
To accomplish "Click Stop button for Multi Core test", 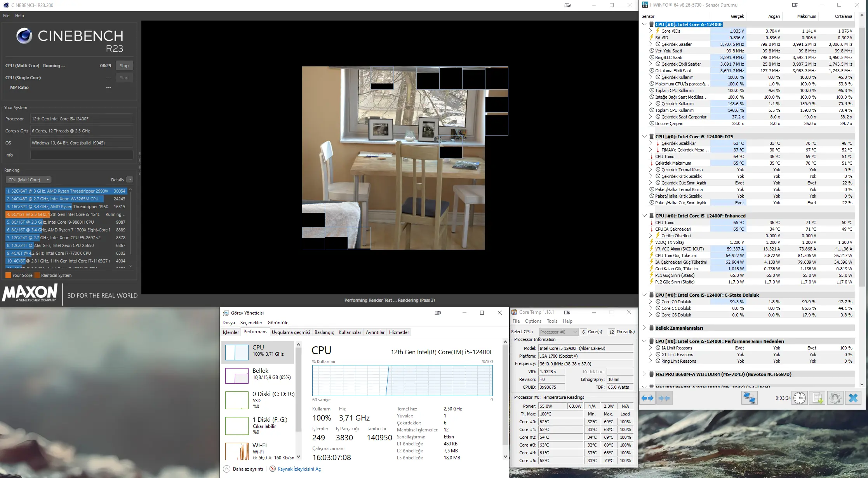I will tap(124, 66).
